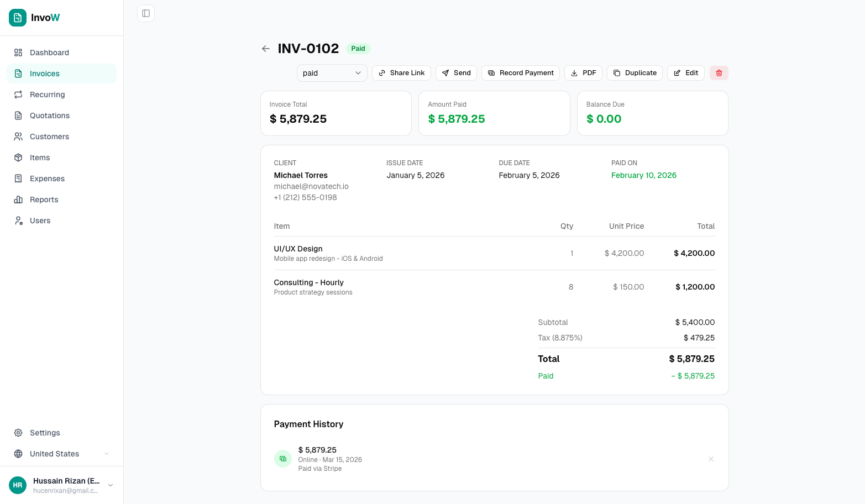Click the Share Link button
This screenshot has width=865, height=504.
pos(401,73)
